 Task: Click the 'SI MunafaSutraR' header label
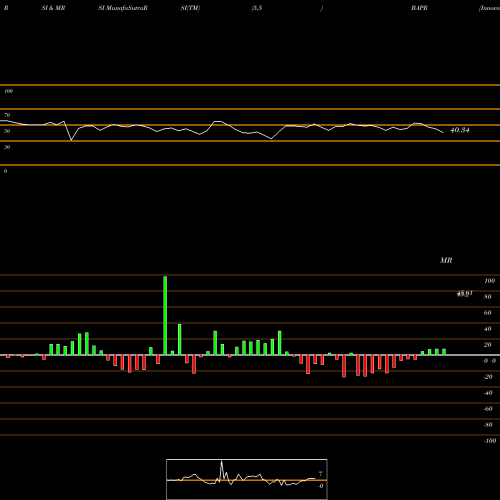(123, 8)
